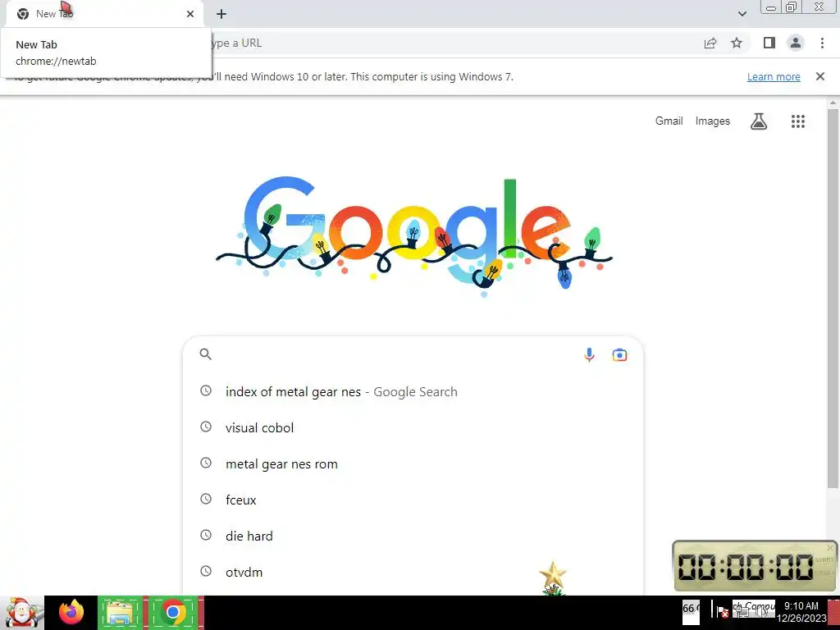Open Google Images link
840x630 pixels.
[x=713, y=121]
